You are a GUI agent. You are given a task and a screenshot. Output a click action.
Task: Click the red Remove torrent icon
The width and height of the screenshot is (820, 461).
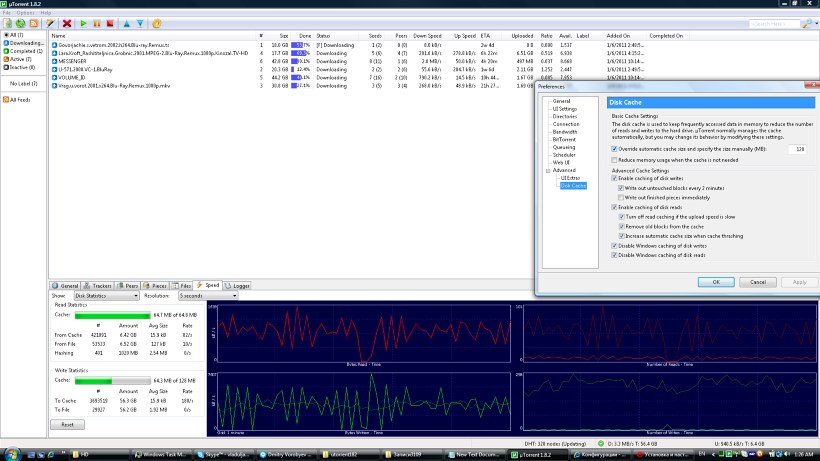point(67,22)
